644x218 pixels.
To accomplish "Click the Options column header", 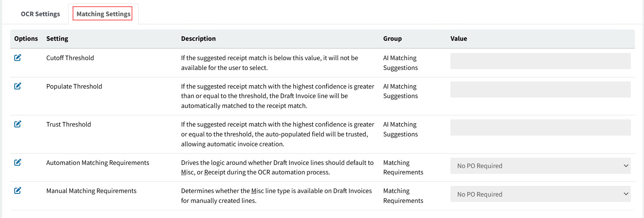I will [x=26, y=38].
